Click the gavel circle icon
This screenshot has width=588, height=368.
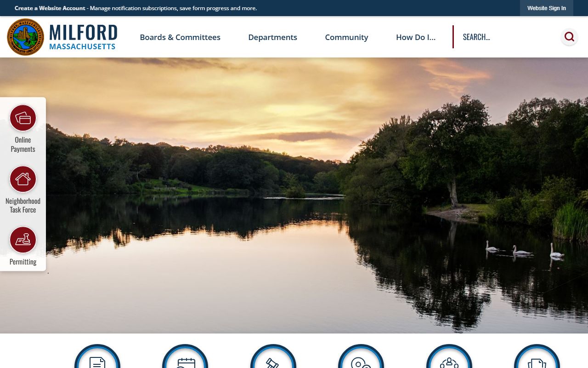click(273, 356)
